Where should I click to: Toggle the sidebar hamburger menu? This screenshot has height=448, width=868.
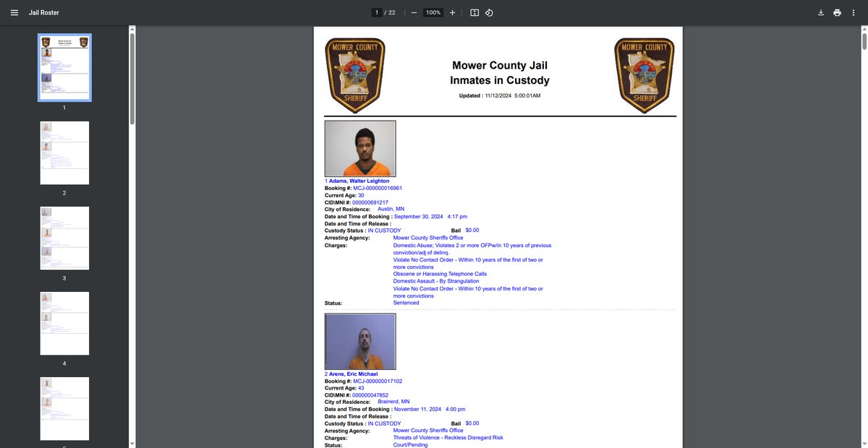14,13
